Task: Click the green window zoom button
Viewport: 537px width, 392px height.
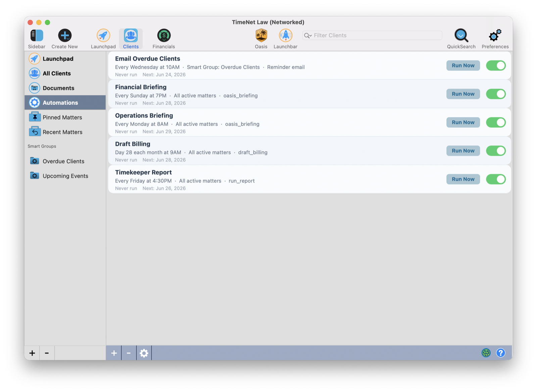Action: tap(48, 22)
